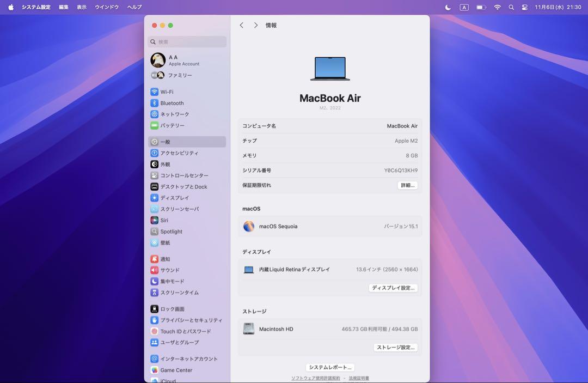Open Wi-Fi settings icon in sidebar

coord(154,92)
